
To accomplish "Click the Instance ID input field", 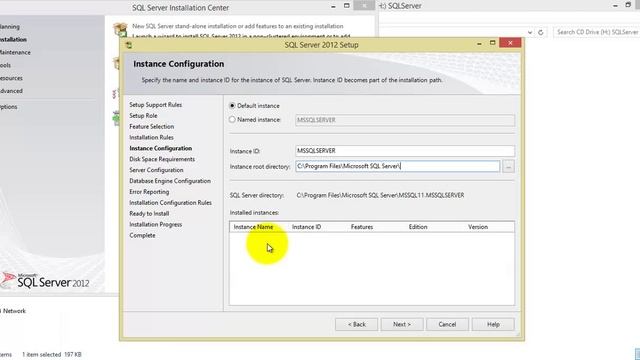I will click(x=405, y=151).
